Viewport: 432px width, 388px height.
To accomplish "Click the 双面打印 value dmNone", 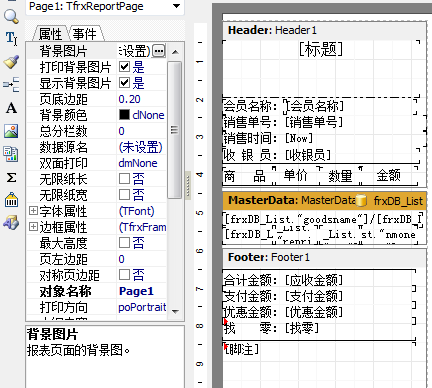I will tap(138, 163).
